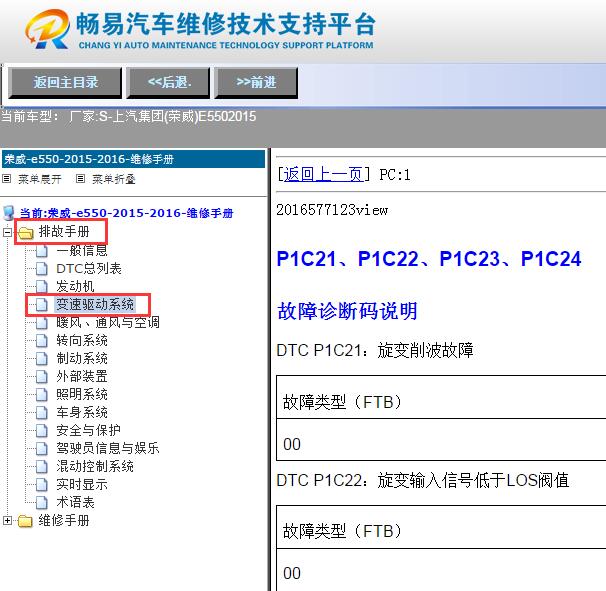Open the 当前:荣威-e550-2015-2016-维修手册 root link
Screen dimensions: 606x591
[126, 213]
